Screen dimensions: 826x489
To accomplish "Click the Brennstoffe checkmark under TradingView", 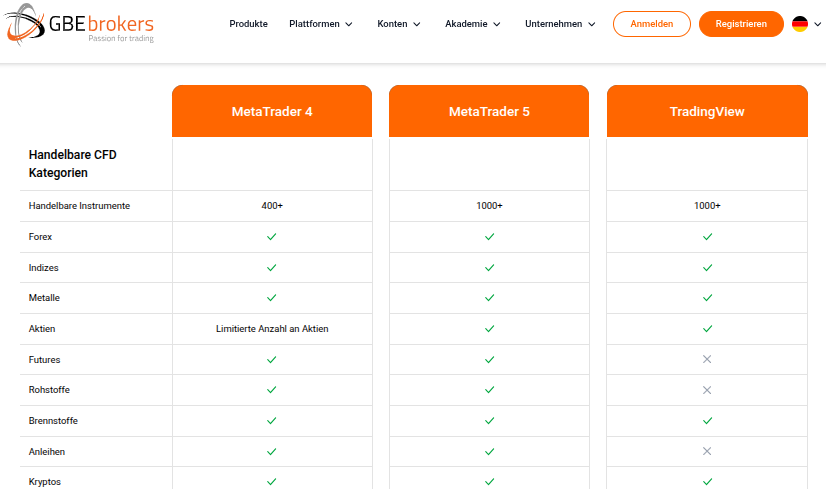I will tap(707, 421).
